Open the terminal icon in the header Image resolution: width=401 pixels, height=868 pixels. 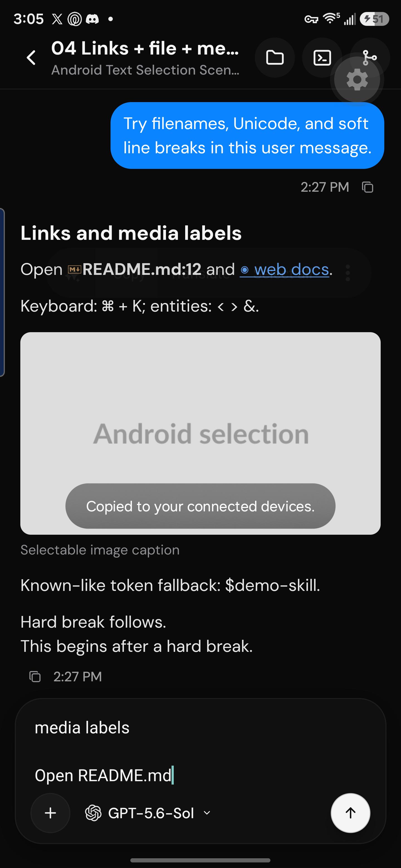322,58
